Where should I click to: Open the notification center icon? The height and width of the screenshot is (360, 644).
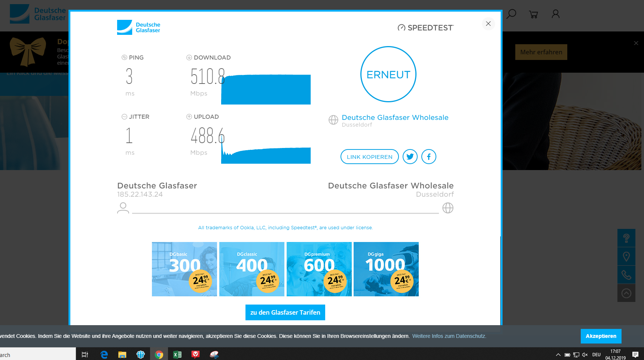(x=635, y=354)
